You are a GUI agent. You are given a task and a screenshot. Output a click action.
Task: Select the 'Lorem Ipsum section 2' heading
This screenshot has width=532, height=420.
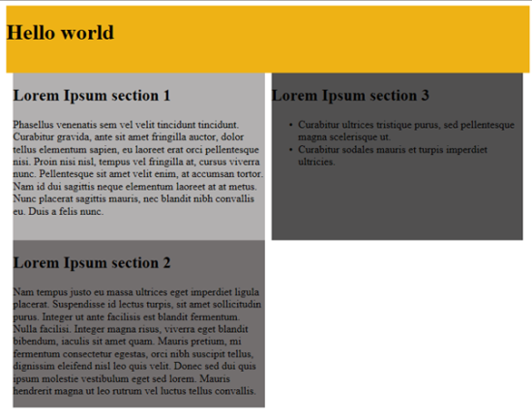[92, 263]
